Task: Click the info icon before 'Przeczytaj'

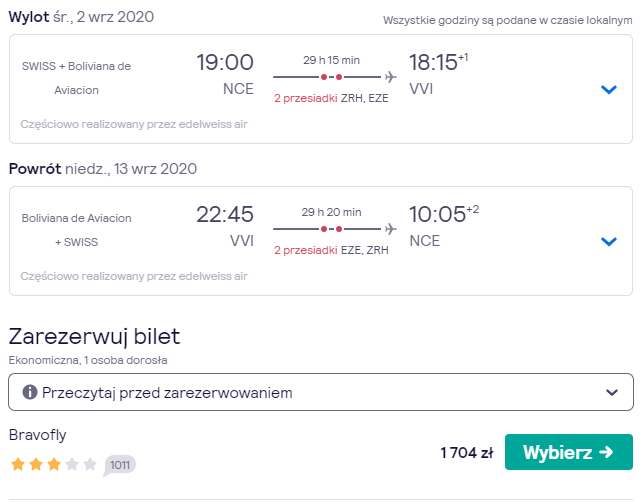Action: (30, 392)
